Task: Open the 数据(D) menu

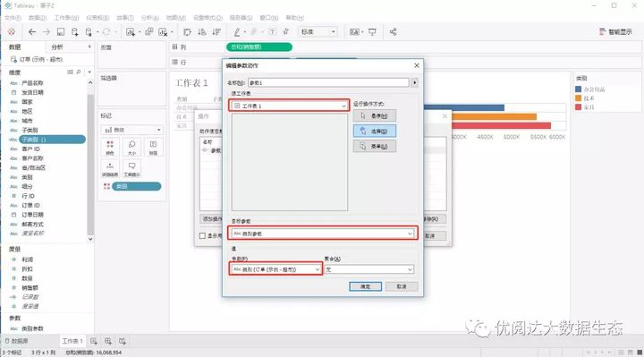Action: [x=38, y=18]
